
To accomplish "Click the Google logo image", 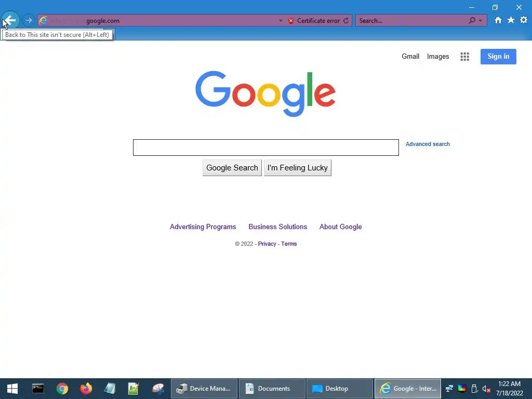I will pos(265,94).
